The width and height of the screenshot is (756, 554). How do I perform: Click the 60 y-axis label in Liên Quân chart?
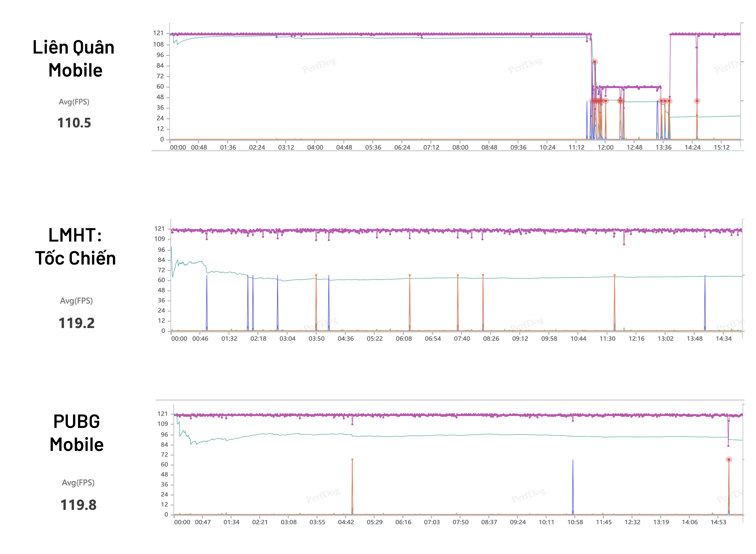[160, 86]
